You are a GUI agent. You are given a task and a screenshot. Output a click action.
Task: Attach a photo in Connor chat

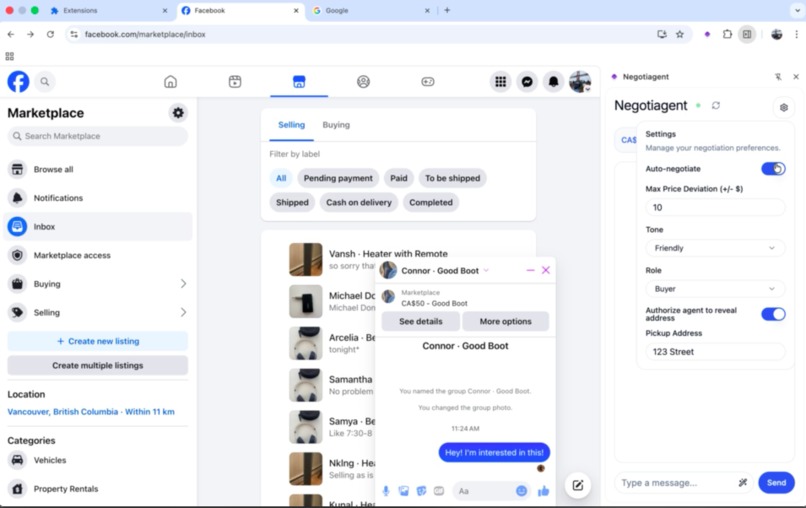tap(404, 491)
